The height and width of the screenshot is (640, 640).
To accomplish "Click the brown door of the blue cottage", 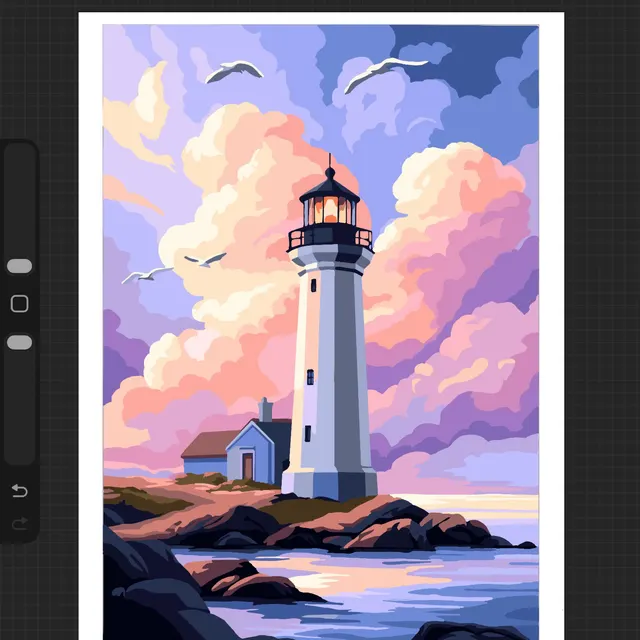I will [x=246, y=466].
